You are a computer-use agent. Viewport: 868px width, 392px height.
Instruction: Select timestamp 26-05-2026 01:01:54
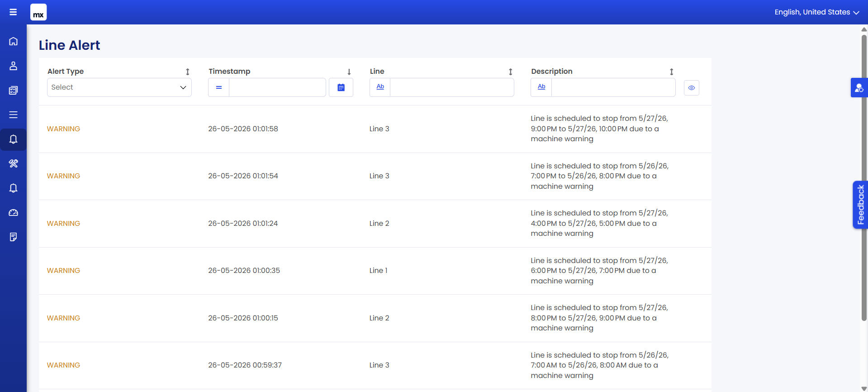(x=243, y=176)
